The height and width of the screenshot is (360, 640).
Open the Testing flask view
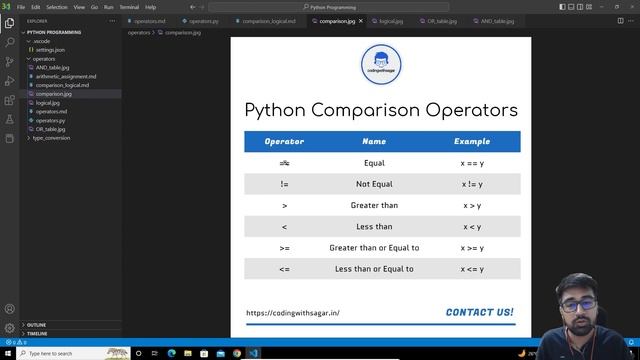(9, 119)
